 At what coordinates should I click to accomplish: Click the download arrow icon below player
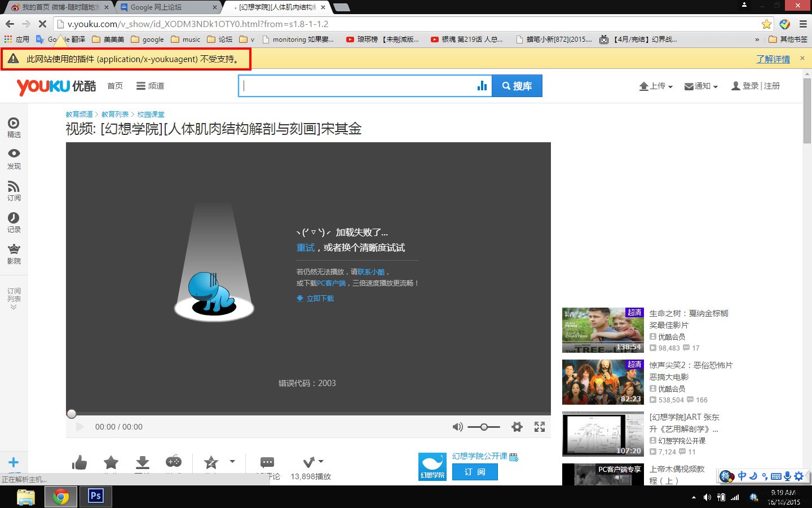(x=142, y=462)
